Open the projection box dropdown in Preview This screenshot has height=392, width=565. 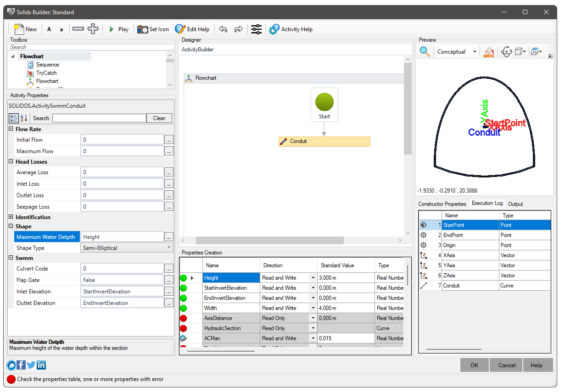(537, 52)
